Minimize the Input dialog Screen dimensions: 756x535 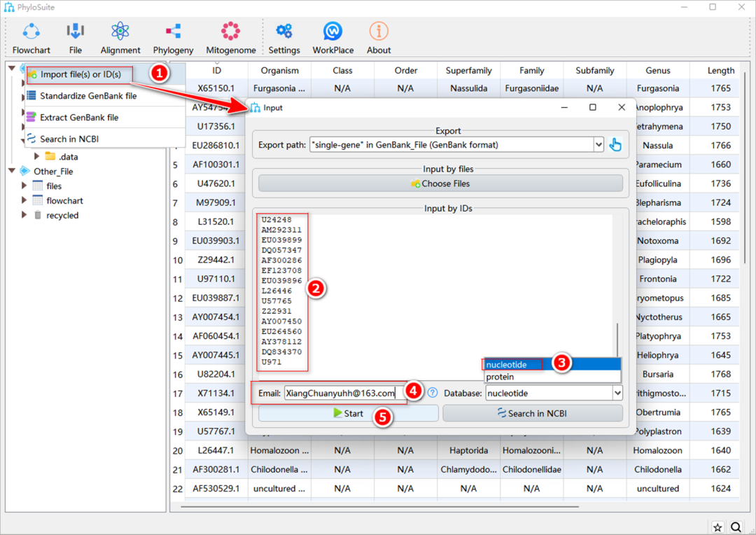(x=564, y=108)
